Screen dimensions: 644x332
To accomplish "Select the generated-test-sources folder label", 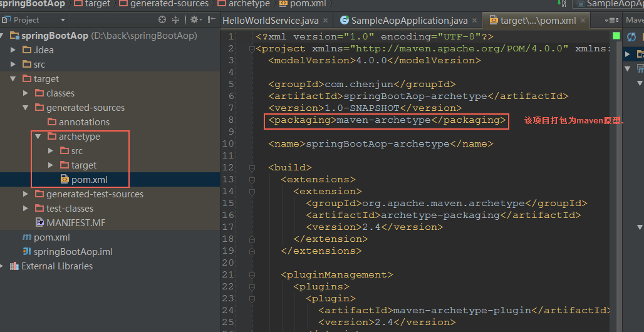I will (x=95, y=194).
